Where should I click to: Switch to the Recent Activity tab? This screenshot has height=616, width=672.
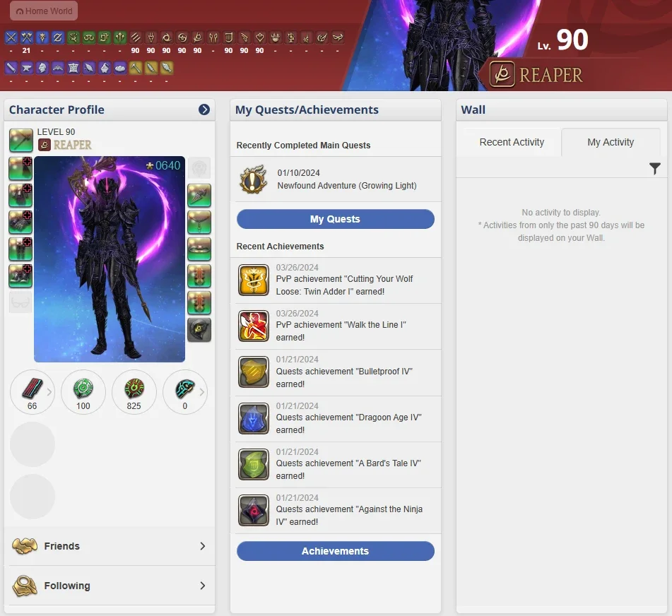coord(512,142)
